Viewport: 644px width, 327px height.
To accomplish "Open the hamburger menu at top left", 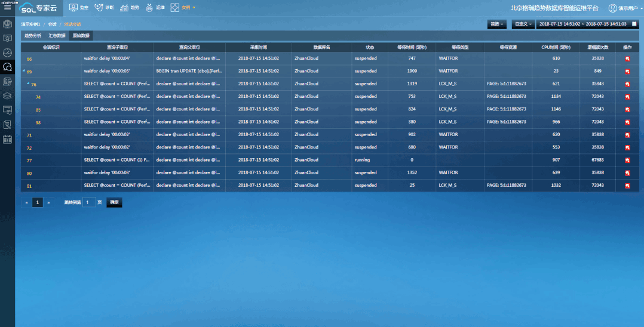I will (x=7, y=8).
